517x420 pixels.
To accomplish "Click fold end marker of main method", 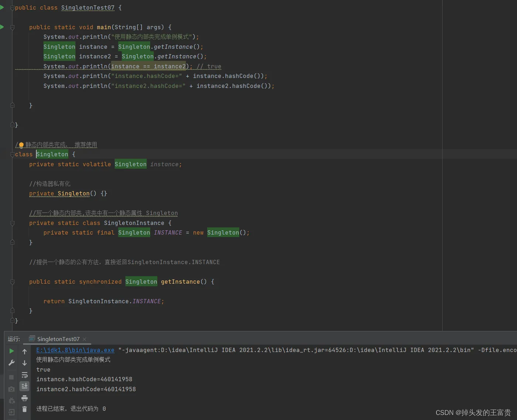I will (12, 105).
